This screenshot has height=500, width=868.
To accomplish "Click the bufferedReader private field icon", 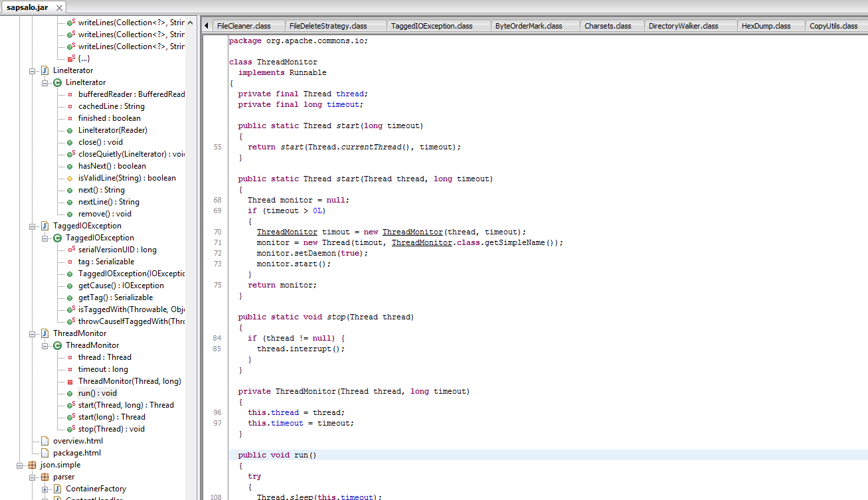I will click(70, 94).
